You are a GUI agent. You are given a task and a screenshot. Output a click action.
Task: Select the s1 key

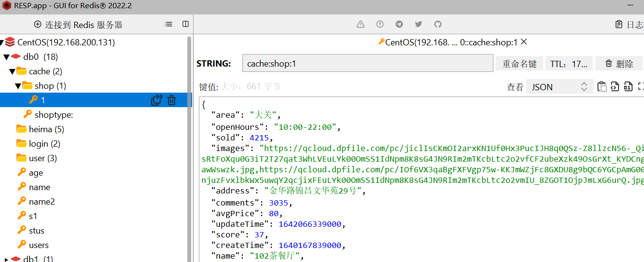click(33, 216)
